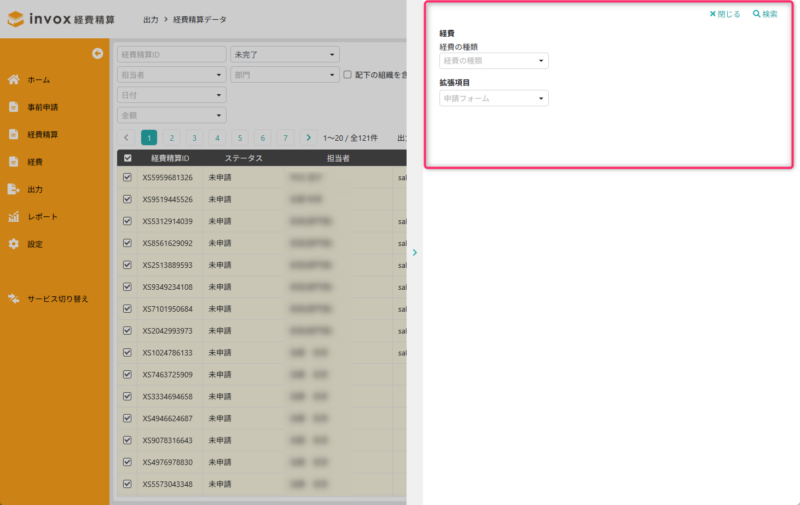Viewport: 800px width, 505px height.
Task: Open ホーム from the sidebar
Action: pos(39,80)
